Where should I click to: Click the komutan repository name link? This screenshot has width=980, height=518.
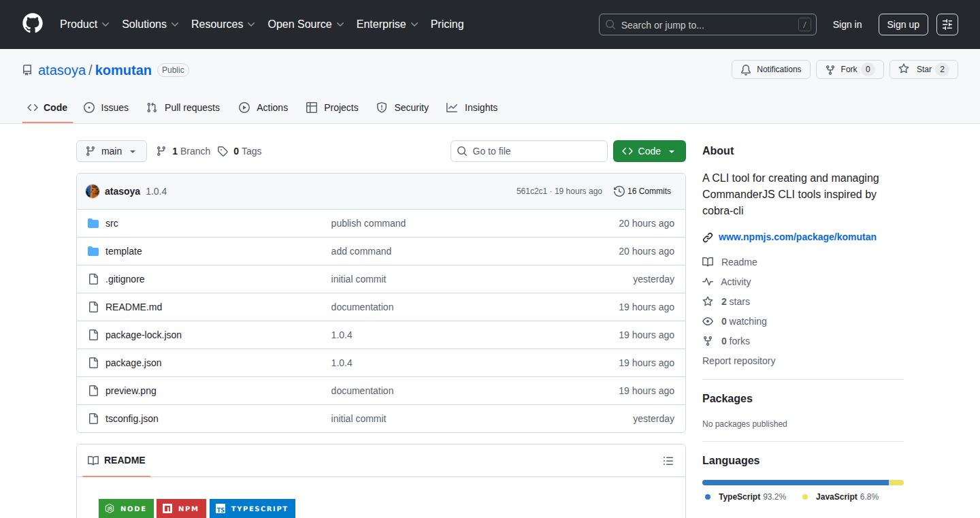click(x=123, y=70)
